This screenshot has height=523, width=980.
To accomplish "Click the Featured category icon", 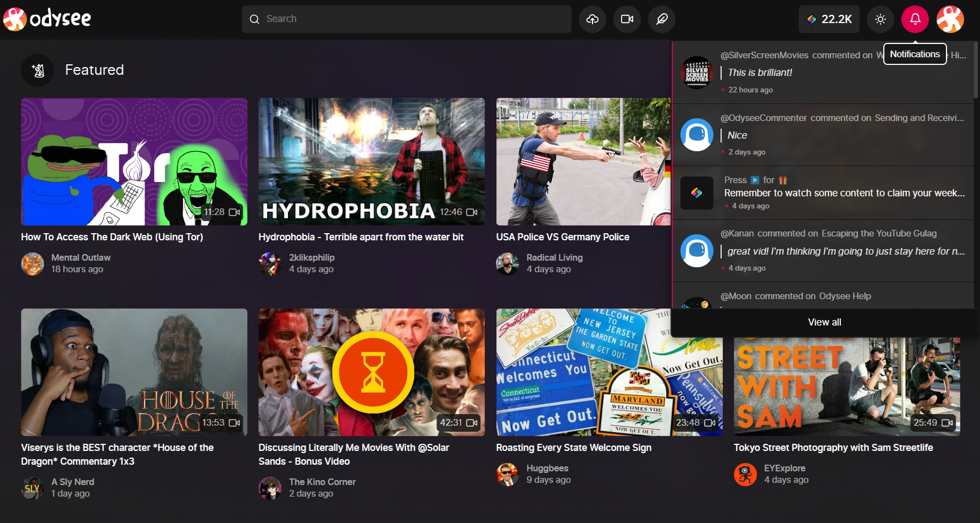I will point(37,70).
